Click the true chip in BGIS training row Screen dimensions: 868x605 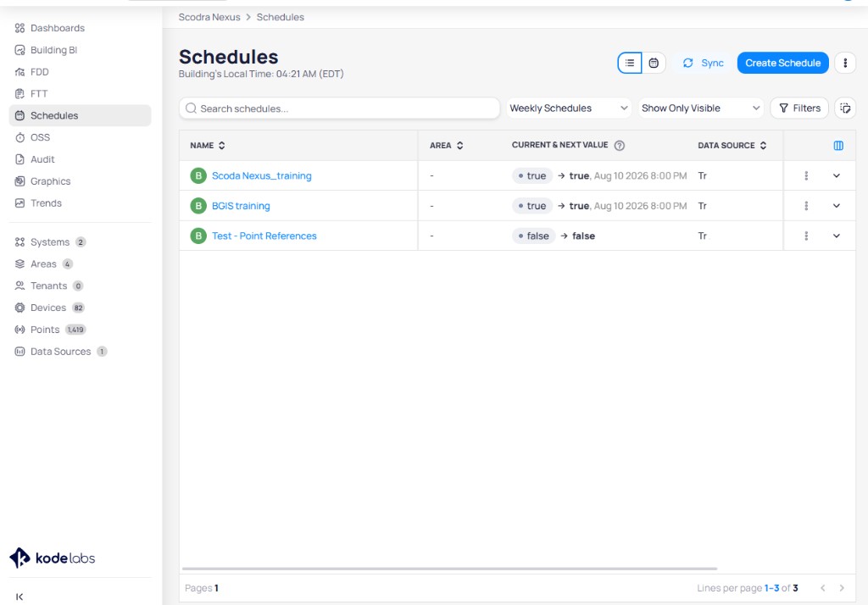pyautogui.click(x=532, y=206)
